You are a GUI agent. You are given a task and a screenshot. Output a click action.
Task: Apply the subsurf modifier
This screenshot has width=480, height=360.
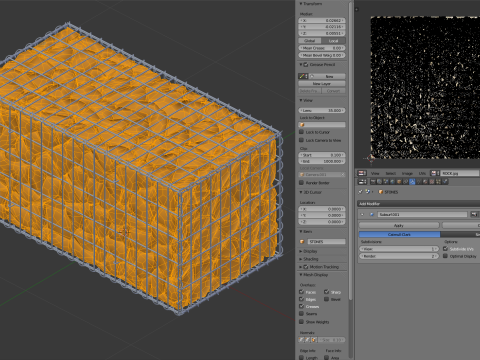(399, 225)
